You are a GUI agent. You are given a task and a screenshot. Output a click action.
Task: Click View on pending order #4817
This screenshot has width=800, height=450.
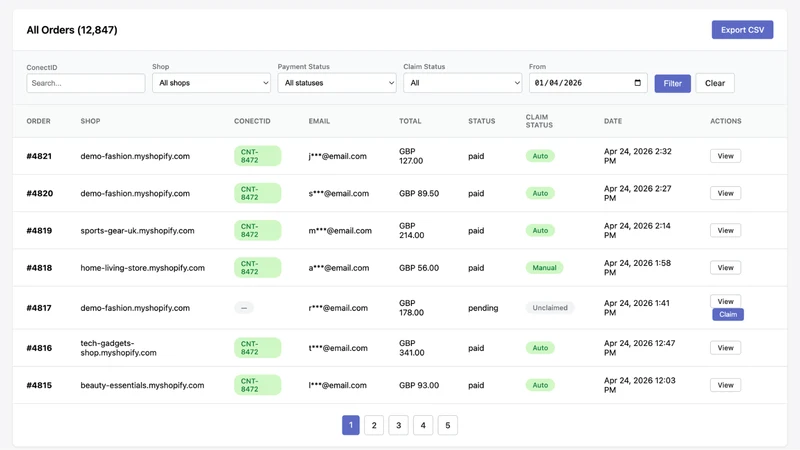coord(725,301)
